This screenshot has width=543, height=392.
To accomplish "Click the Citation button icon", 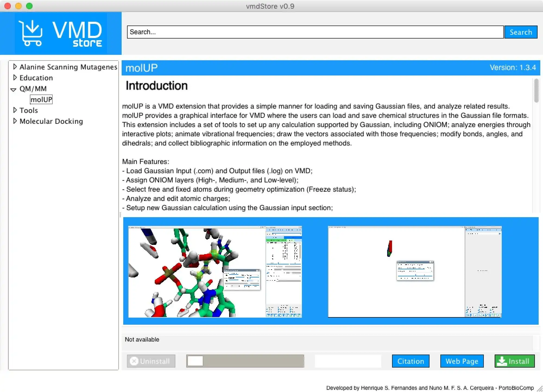I will (x=411, y=361).
